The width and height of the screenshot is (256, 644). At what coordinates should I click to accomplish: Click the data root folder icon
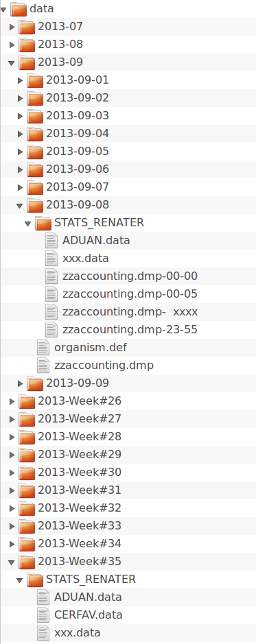pos(19,9)
